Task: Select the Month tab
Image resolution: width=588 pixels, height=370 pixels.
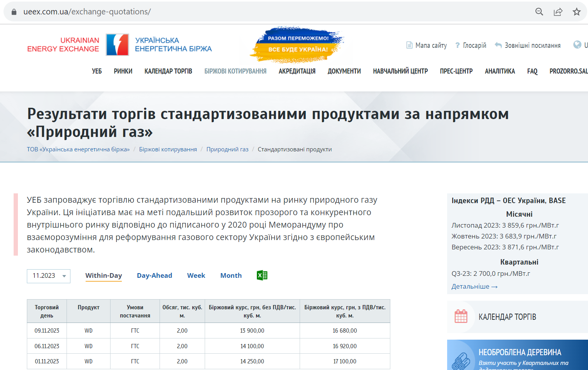Action: pyautogui.click(x=231, y=275)
